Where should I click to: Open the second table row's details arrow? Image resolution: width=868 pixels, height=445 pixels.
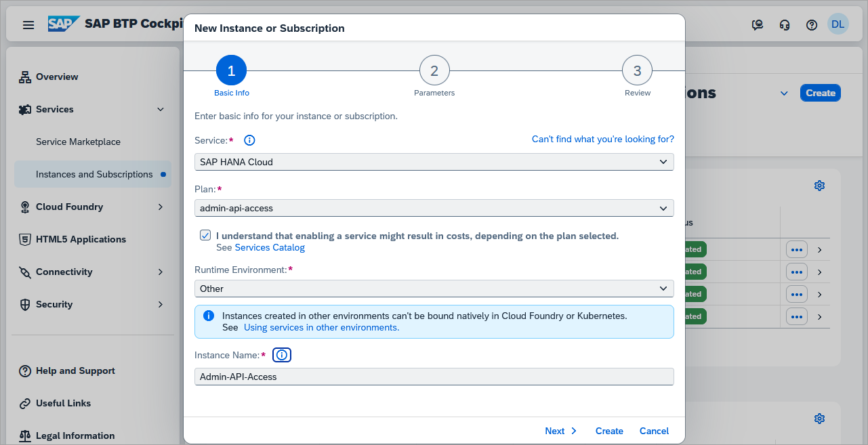(820, 272)
